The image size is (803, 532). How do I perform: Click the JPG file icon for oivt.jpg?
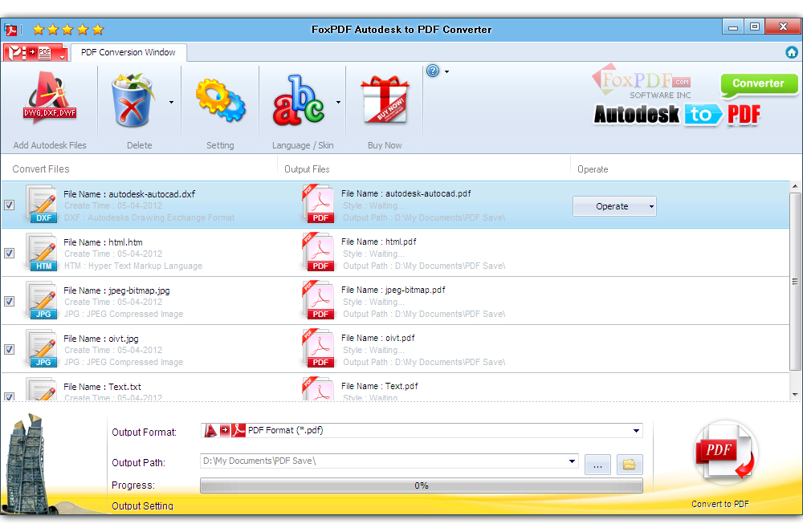42,349
